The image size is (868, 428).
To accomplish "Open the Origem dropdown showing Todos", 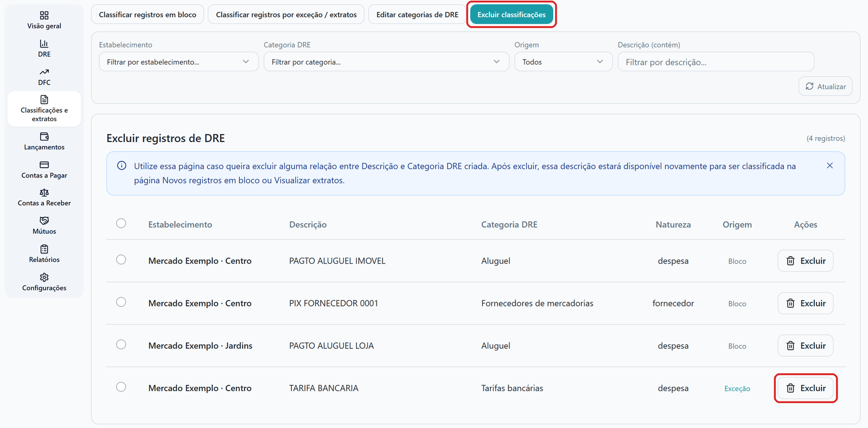I will coord(563,62).
